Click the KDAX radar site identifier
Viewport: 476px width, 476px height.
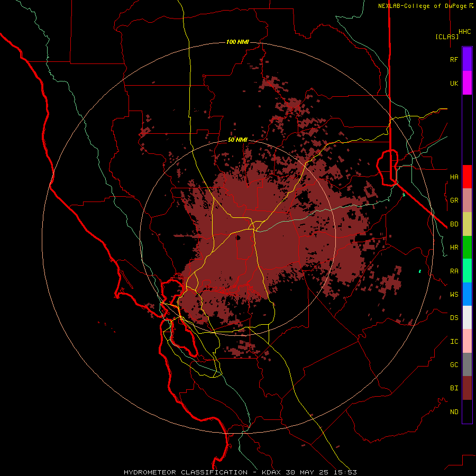tap(271, 472)
